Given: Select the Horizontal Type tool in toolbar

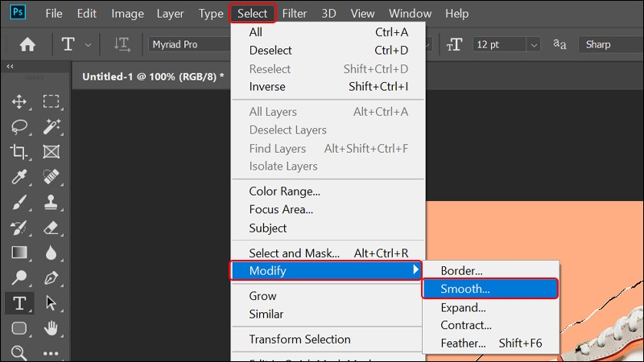Looking at the screenshot, I should (19, 303).
